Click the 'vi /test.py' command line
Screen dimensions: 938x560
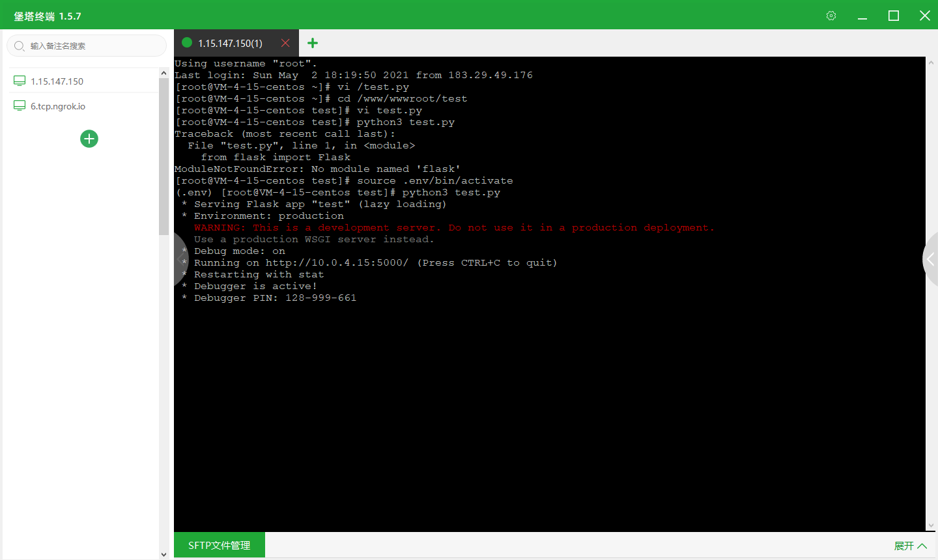pyautogui.click(x=292, y=87)
